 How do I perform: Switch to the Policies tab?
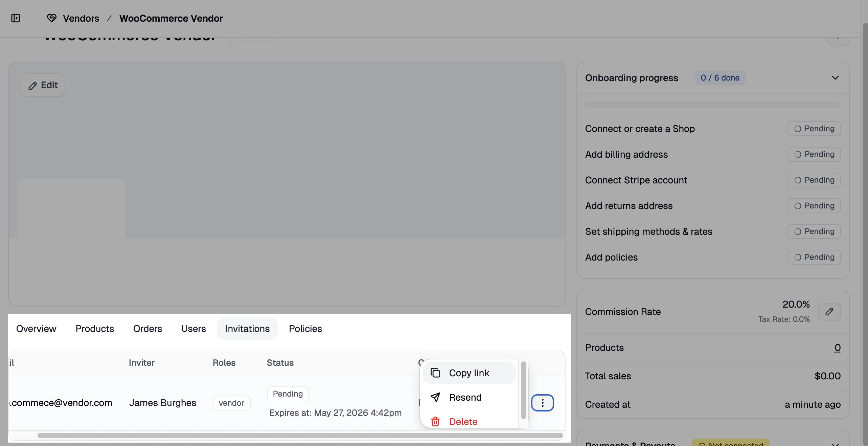pyautogui.click(x=305, y=329)
